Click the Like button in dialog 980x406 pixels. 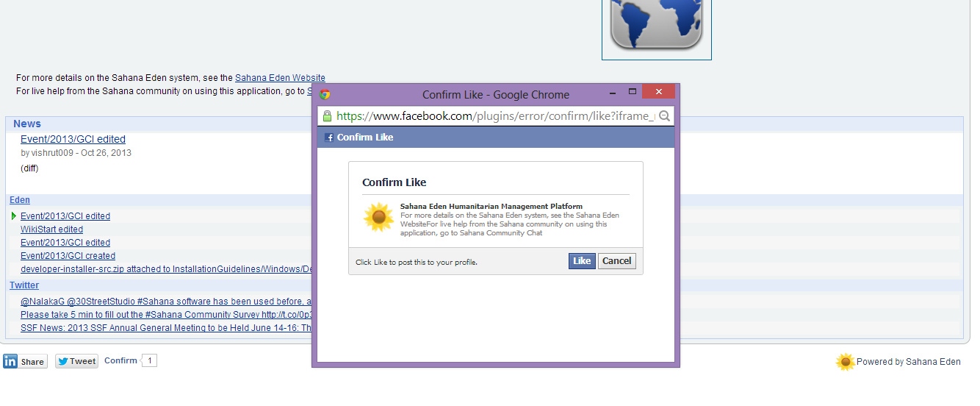tap(582, 261)
